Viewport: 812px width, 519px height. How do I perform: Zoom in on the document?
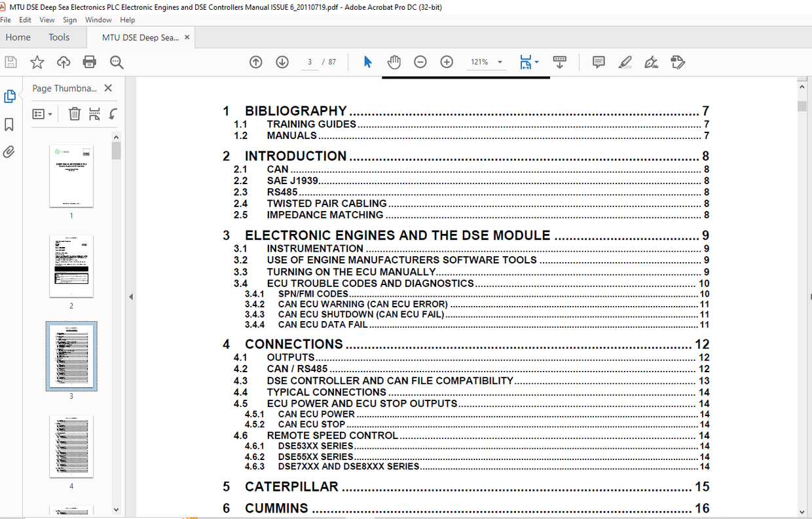446,62
